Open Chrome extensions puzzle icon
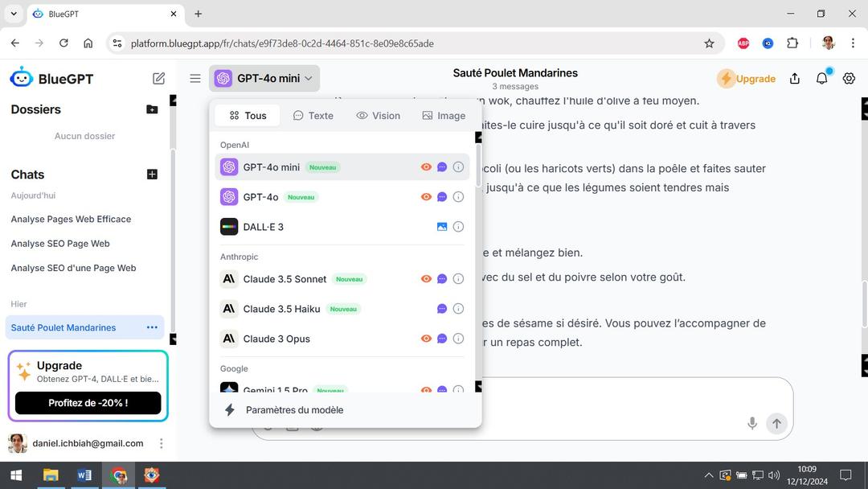The width and height of the screenshot is (868, 489). pyautogui.click(x=792, y=43)
